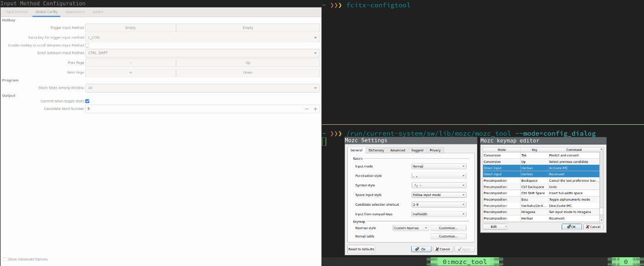The image size is (644, 266).
Task: Click Cancel in Mozc keymap editor
Action: point(593,226)
